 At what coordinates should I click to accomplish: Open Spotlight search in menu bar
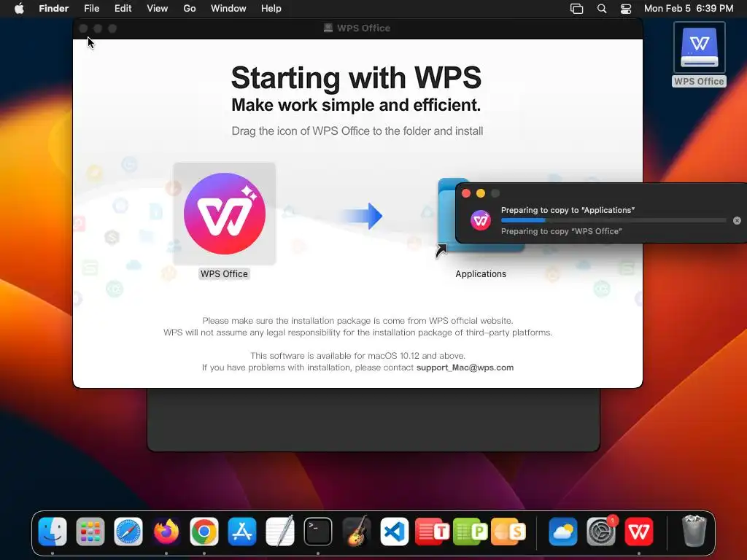(602, 9)
